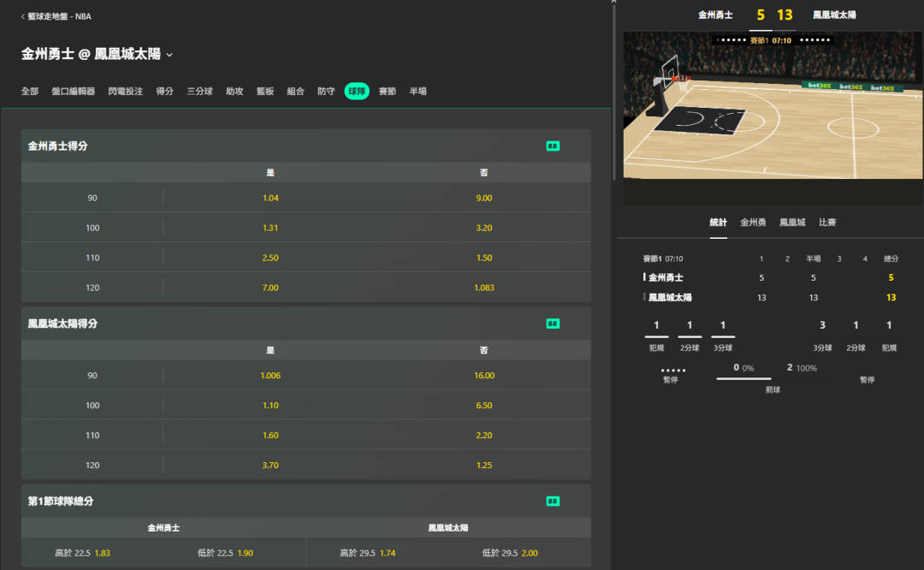924x570 pixels.
Task: Collapse the 金州勇士得分 market section
Action: tap(58, 146)
